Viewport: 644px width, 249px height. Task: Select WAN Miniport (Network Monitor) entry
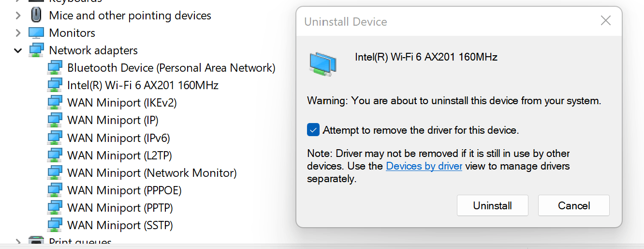[x=152, y=173]
